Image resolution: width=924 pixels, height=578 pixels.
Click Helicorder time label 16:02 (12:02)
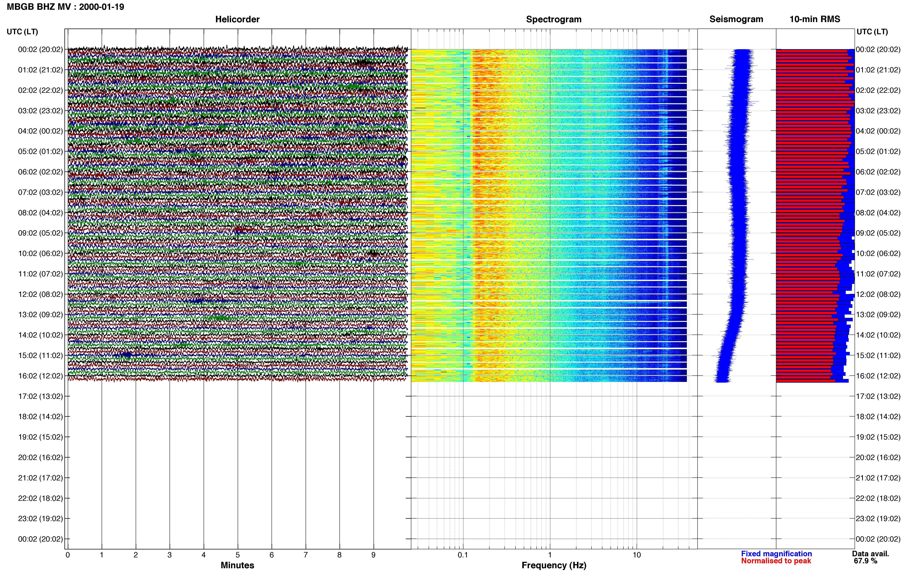tap(41, 376)
